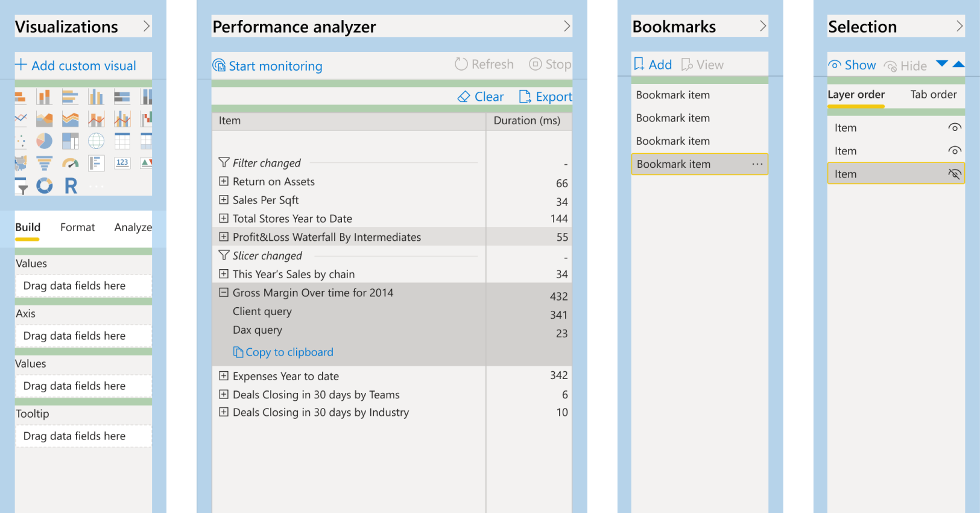Select the globe map visual
This screenshot has height=513, width=980.
coord(96,141)
